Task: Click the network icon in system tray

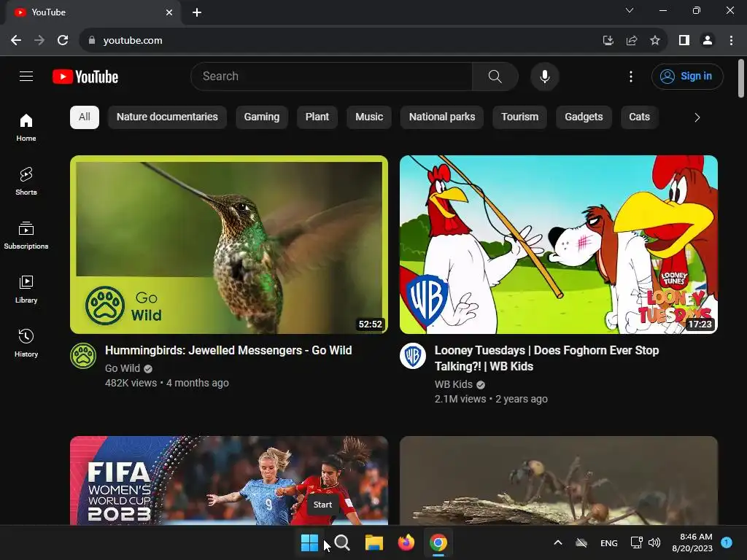Action: 636,542
